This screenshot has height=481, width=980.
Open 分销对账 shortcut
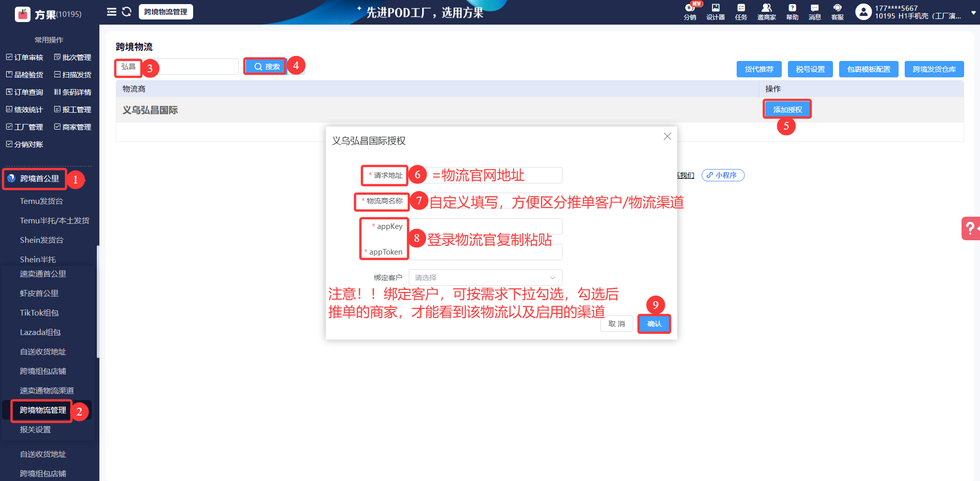point(25,144)
